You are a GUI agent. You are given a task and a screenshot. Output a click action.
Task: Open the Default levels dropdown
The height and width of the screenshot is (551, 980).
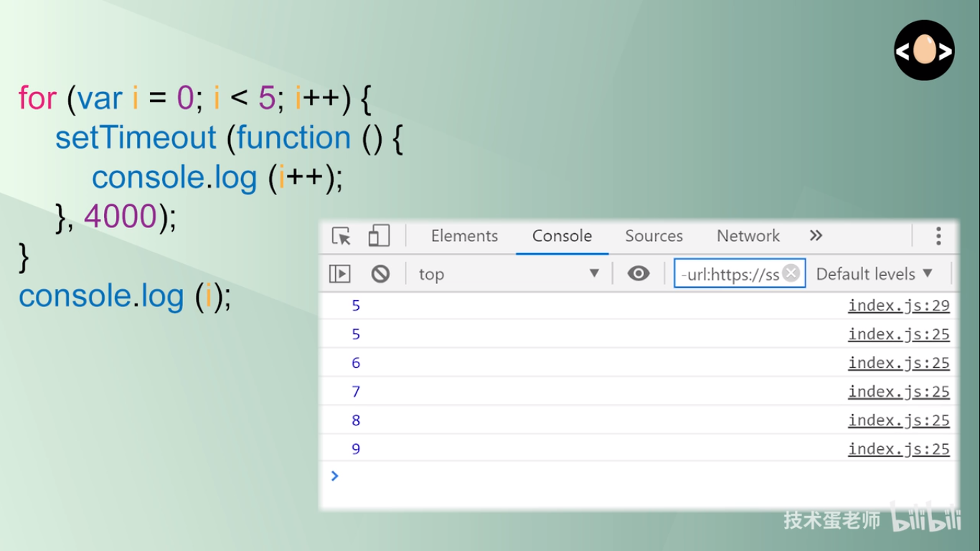(x=874, y=274)
